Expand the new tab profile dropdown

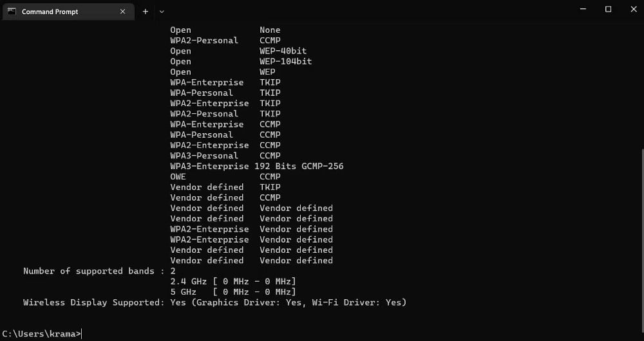tap(162, 12)
